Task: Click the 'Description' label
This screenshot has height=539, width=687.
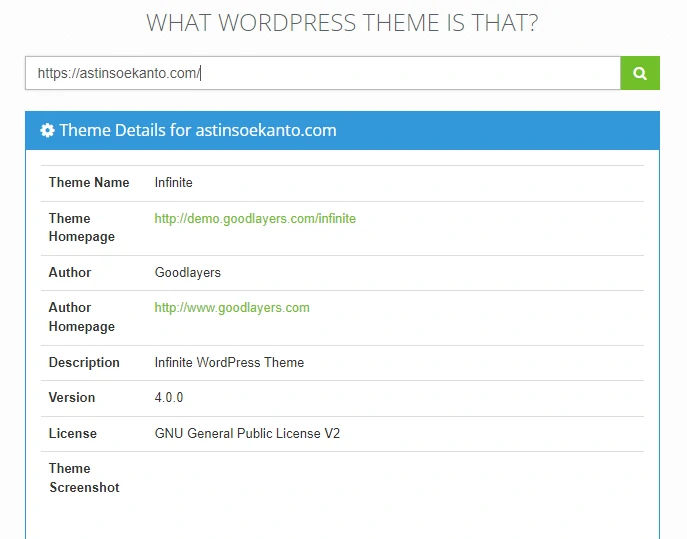Action: (84, 362)
